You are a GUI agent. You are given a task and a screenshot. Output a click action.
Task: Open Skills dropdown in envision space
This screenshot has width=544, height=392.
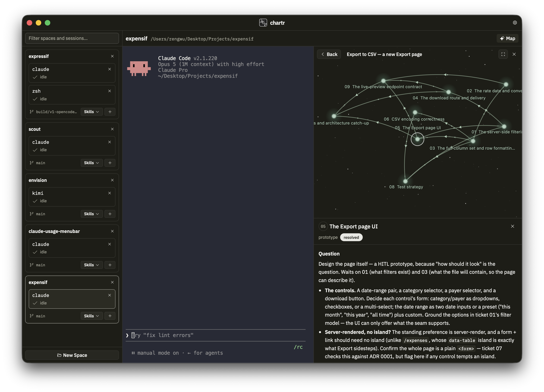point(91,214)
